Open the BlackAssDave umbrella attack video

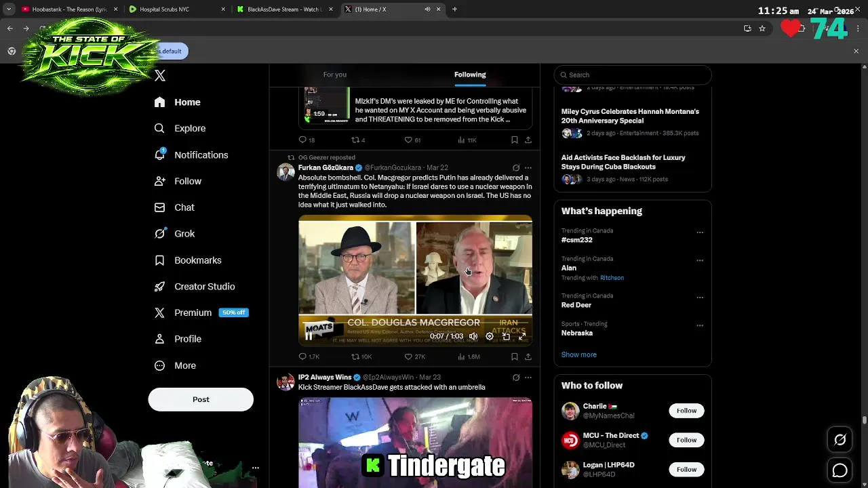click(x=415, y=443)
